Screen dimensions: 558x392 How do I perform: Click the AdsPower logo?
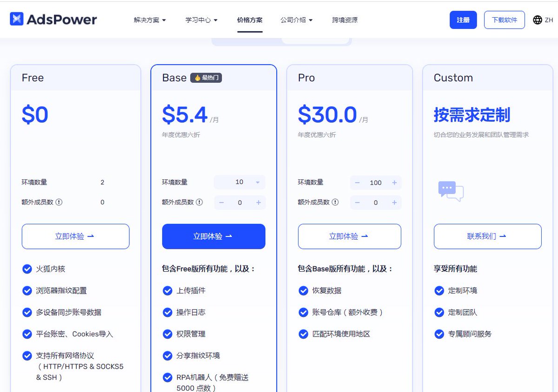pos(53,20)
